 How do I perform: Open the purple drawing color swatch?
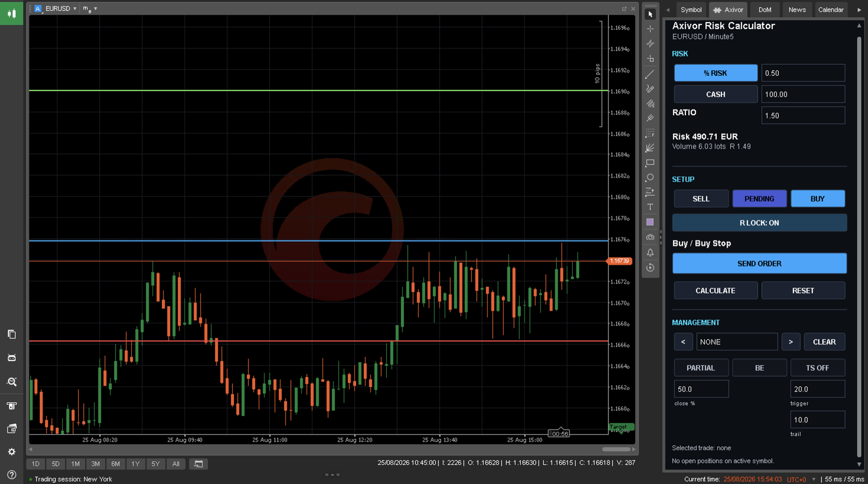650,222
